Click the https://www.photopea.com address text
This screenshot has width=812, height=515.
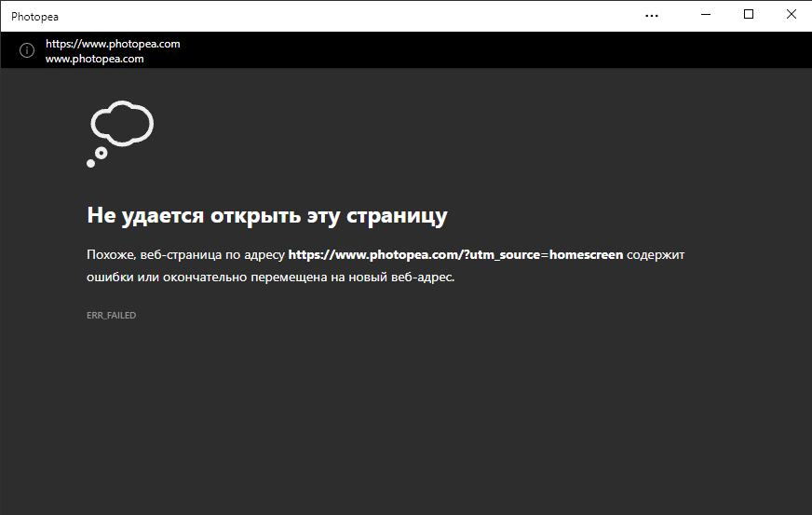(113, 44)
